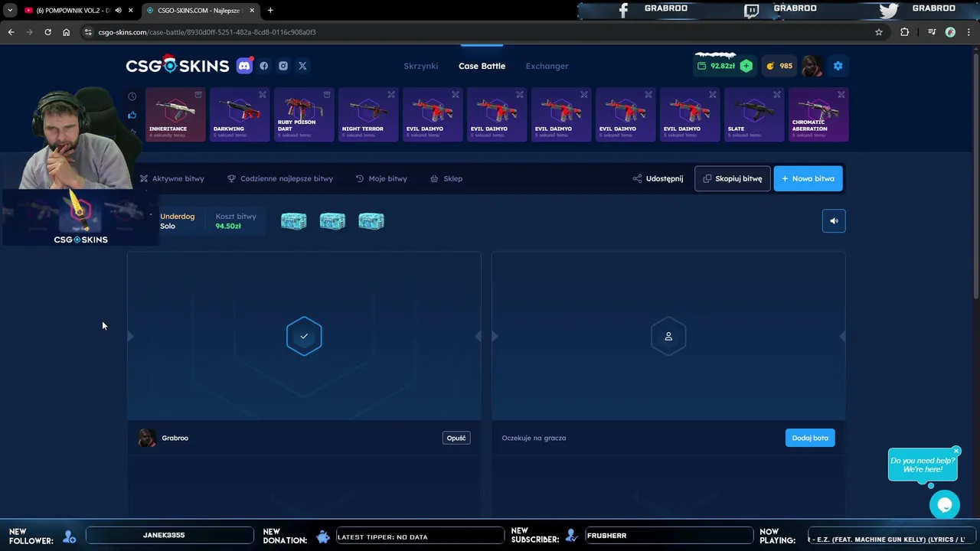Click the address bar URL

point(207,32)
